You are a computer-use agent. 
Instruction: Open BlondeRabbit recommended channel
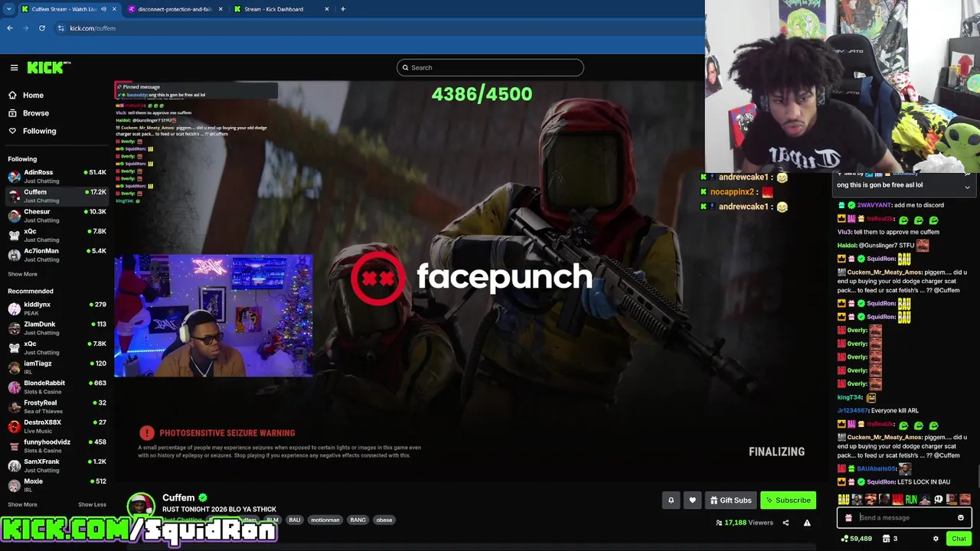click(x=55, y=387)
